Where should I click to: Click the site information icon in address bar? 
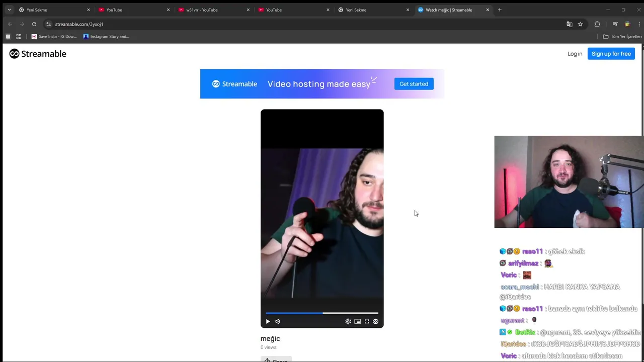48,24
